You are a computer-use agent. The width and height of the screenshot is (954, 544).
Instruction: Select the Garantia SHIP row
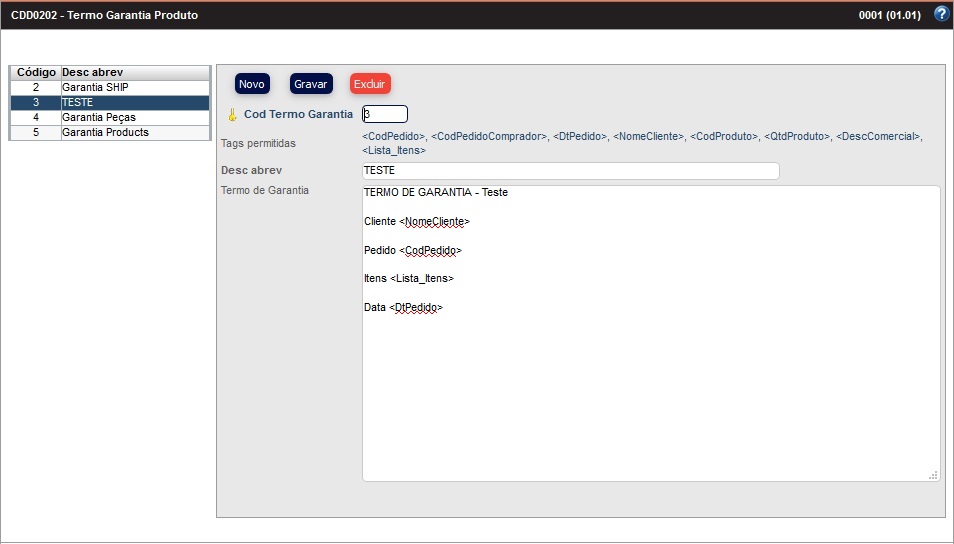click(x=110, y=88)
